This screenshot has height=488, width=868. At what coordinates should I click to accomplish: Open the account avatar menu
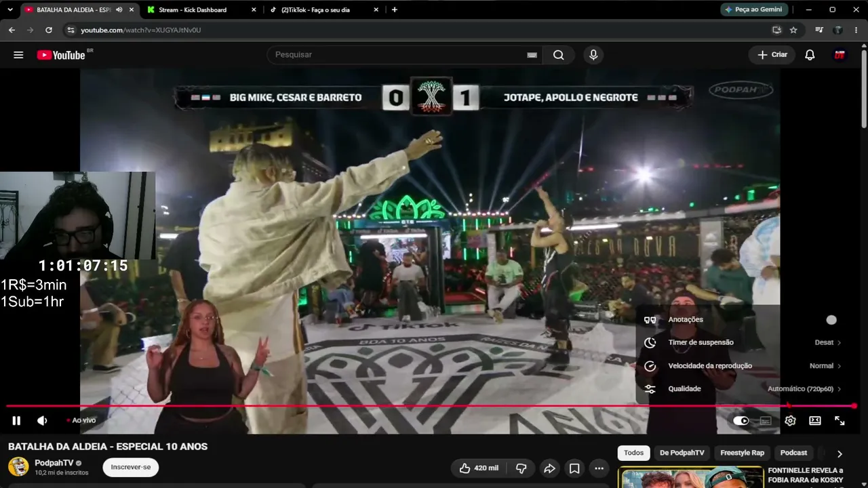[840, 55]
